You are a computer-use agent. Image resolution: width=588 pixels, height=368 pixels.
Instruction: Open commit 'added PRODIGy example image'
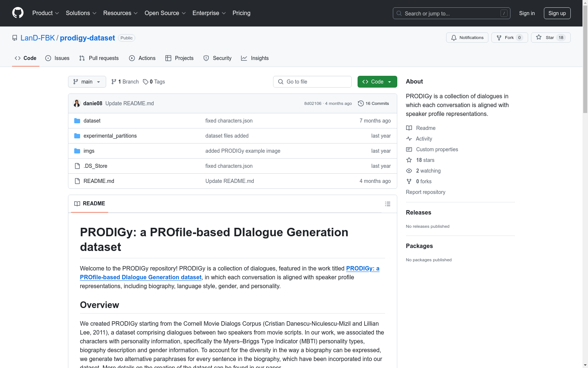[x=243, y=151]
